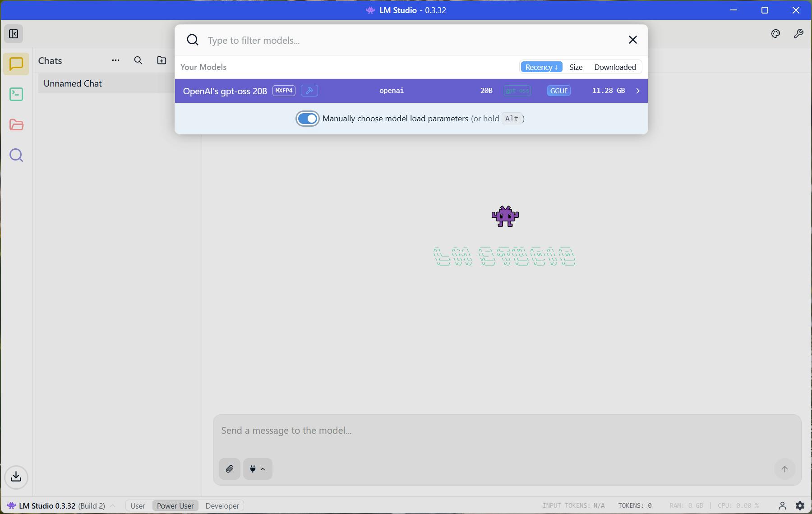Viewport: 812px width, 514px height.
Task: Open the Developer console sidebar icon
Action: 16,94
